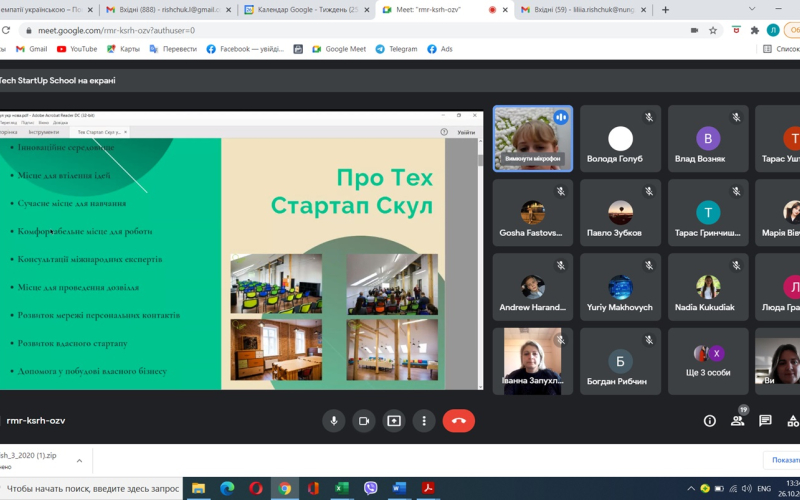This screenshot has height=500, width=800.
Task: Click the shared Acrobat vertical scrollbar
Action: pyautogui.click(x=481, y=264)
